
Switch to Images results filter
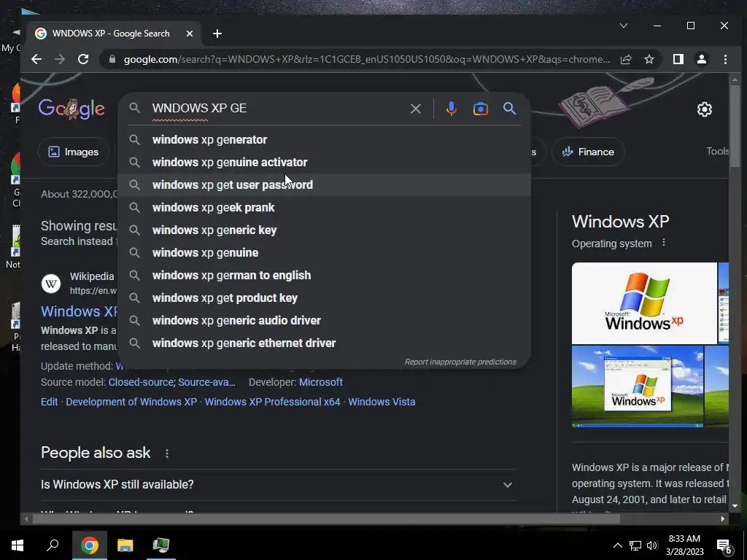[x=74, y=152]
